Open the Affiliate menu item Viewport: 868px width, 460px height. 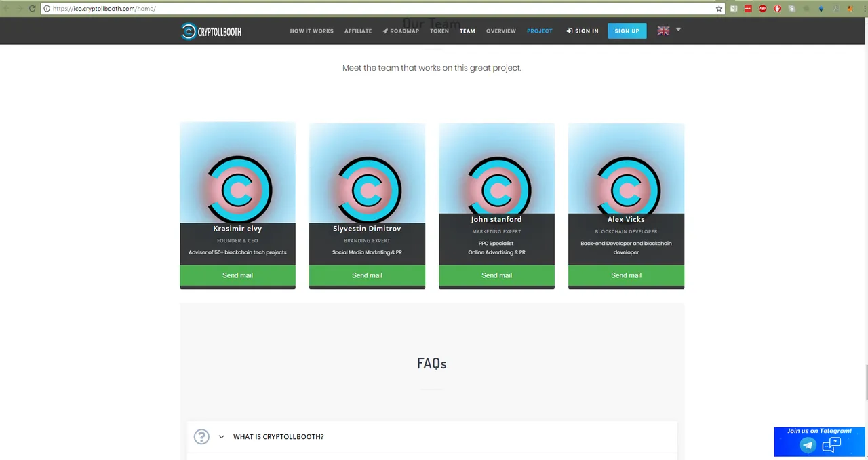(x=358, y=31)
